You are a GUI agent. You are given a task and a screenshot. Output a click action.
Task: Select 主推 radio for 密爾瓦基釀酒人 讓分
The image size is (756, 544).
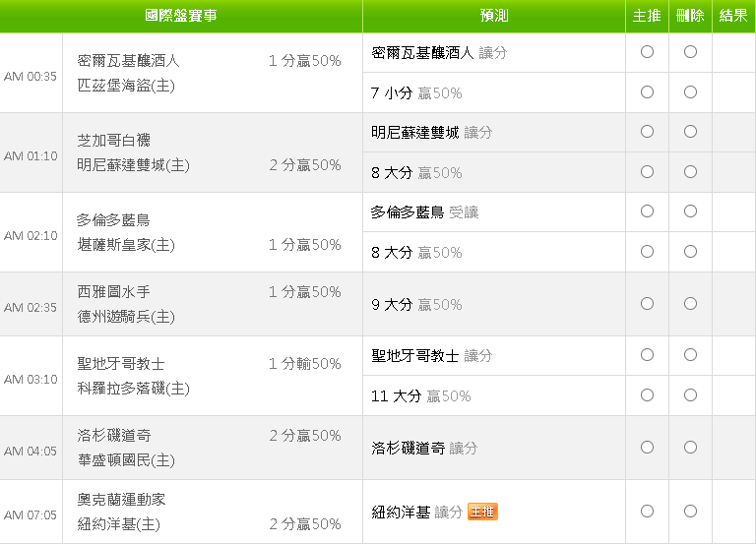pos(647,51)
